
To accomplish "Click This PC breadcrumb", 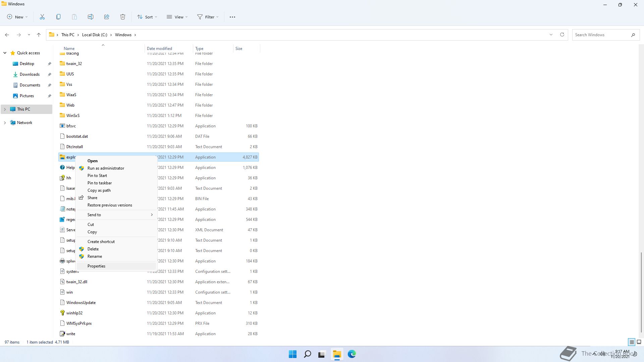I will pos(68,35).
